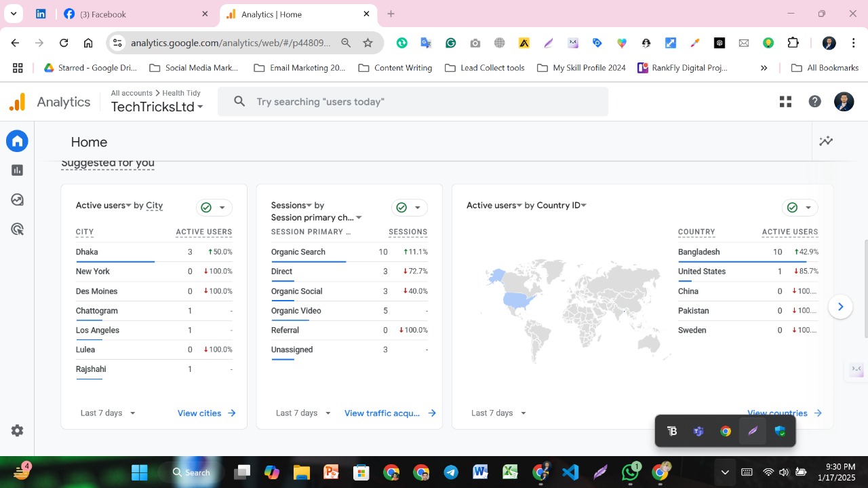Open the Explore icon in left sidebar
Viewport: 868px width, 488px height.
point(18,200)
